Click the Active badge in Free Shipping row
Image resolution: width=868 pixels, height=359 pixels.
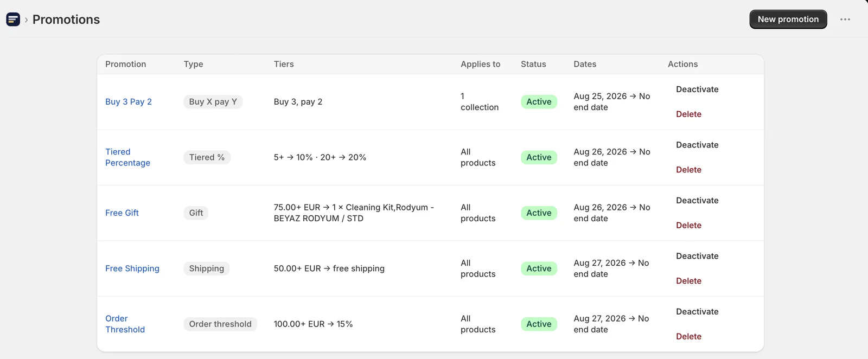[539, 268]
